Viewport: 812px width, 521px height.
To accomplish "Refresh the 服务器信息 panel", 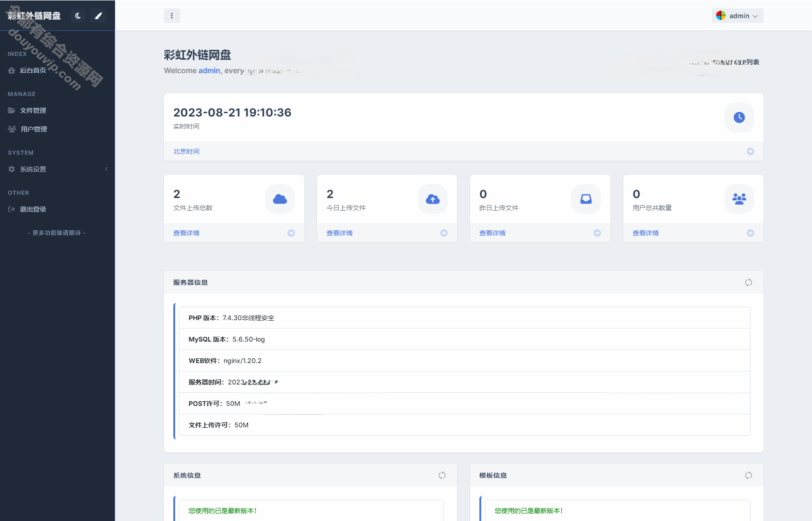I will 749,282.
